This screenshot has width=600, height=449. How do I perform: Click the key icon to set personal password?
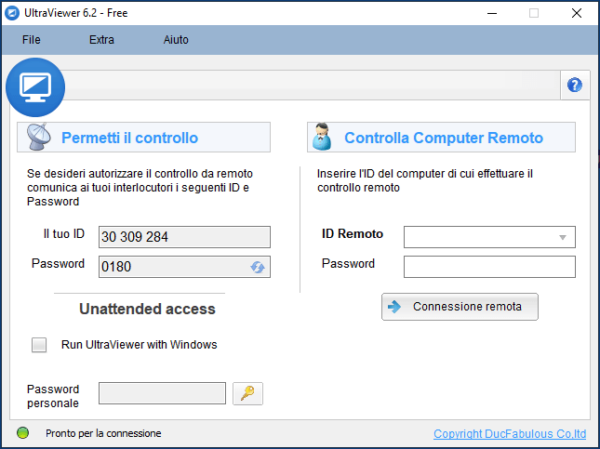[x=248, y=393]
